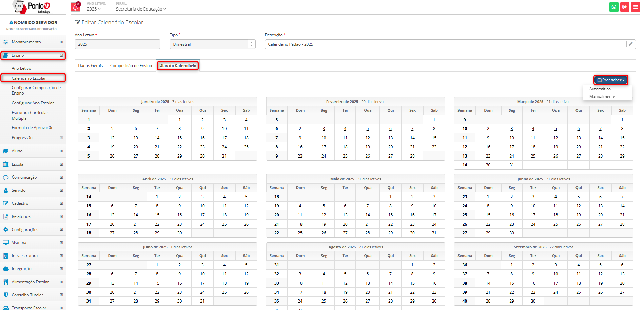644x310 pixels.
Task: Select day 14 in Fevereiro de 2025
Action: pos(412,138)
